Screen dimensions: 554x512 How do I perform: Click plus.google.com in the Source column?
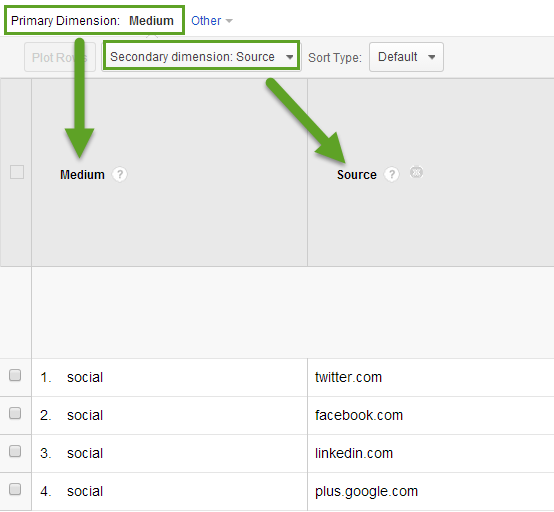point(366,492)
